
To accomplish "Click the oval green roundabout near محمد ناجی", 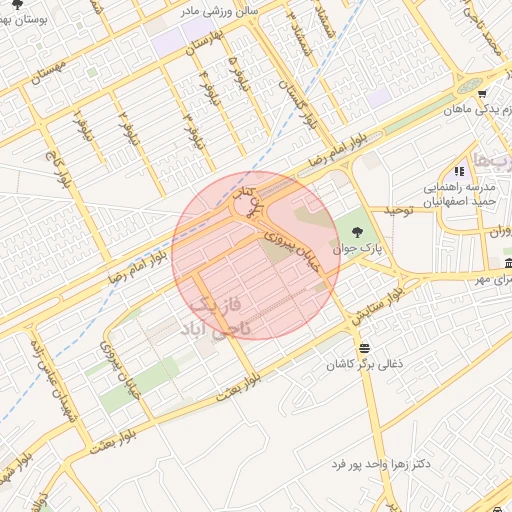I will pyautogui.click(x=470, y=86).
